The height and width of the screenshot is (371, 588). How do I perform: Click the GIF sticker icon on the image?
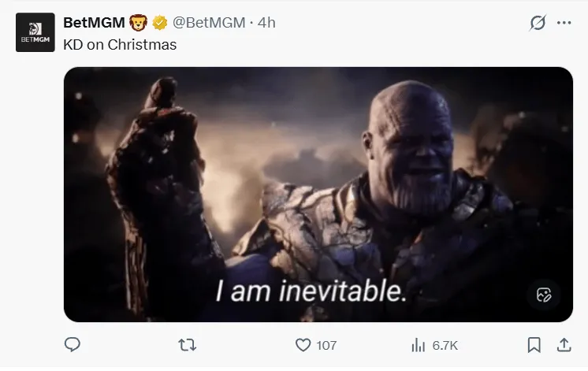pyautogui.click(x=543, y=295)
